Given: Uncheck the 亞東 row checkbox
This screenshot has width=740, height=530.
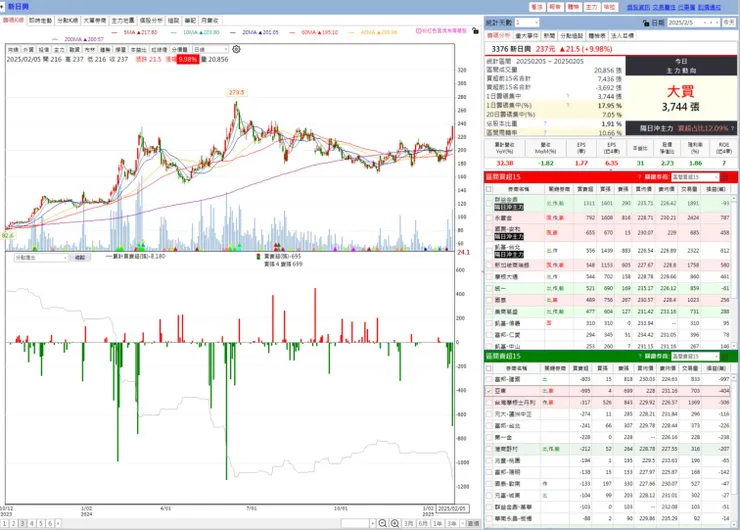Looking at the screenshot, I should [x=489, y=391].
